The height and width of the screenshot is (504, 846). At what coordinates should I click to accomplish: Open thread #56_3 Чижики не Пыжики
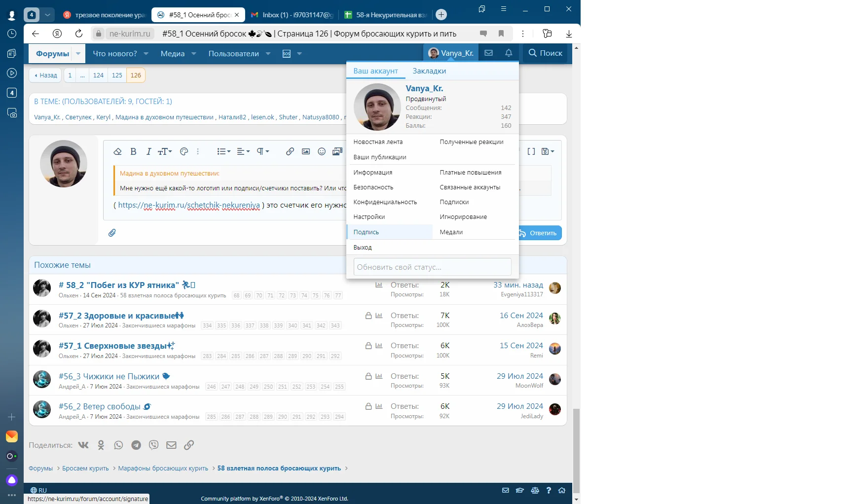click(109, 376)
